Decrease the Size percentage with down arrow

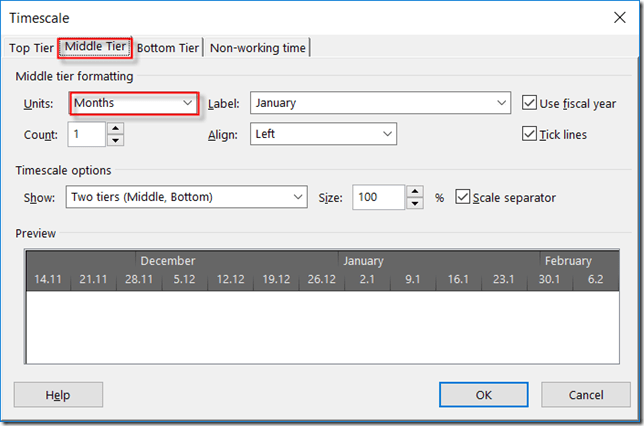[x=415, y=203]
